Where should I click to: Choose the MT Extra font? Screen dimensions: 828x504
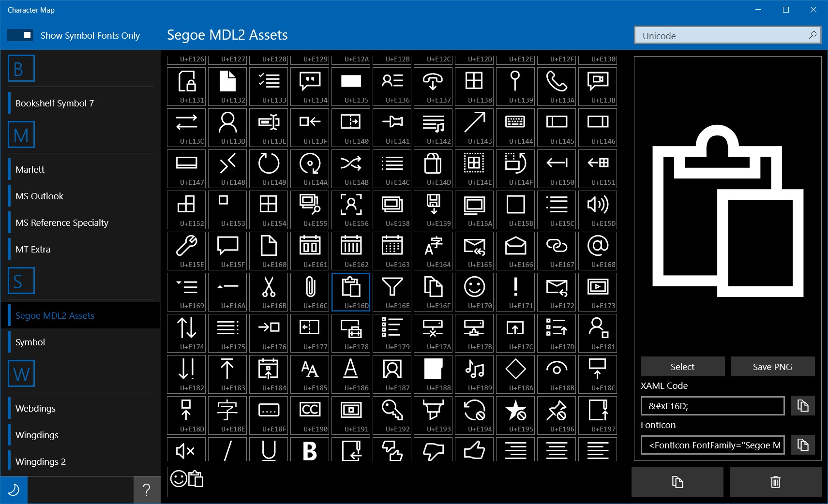pyautogui.click(x=81, y=249)
